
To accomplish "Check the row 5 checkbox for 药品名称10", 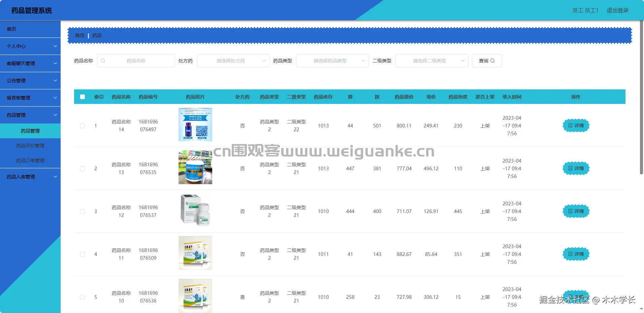I will [x=83, y=297].
